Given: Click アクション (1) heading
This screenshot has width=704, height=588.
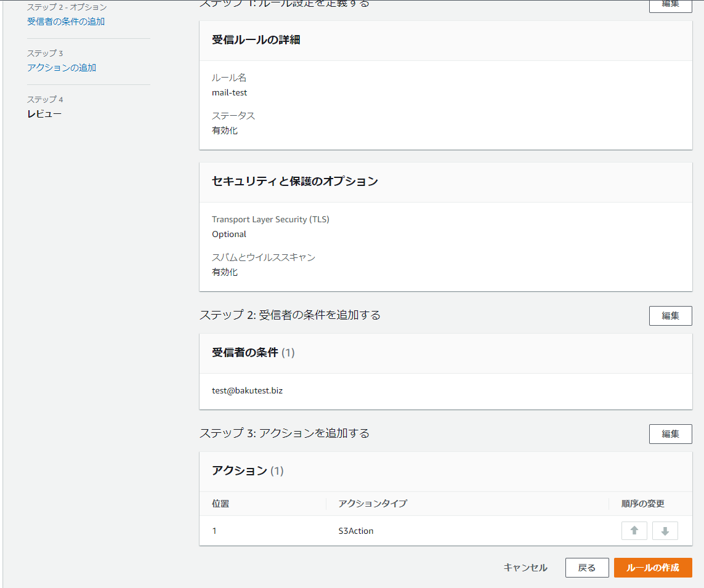Looking at the screenshot, I should click(248, 470).
